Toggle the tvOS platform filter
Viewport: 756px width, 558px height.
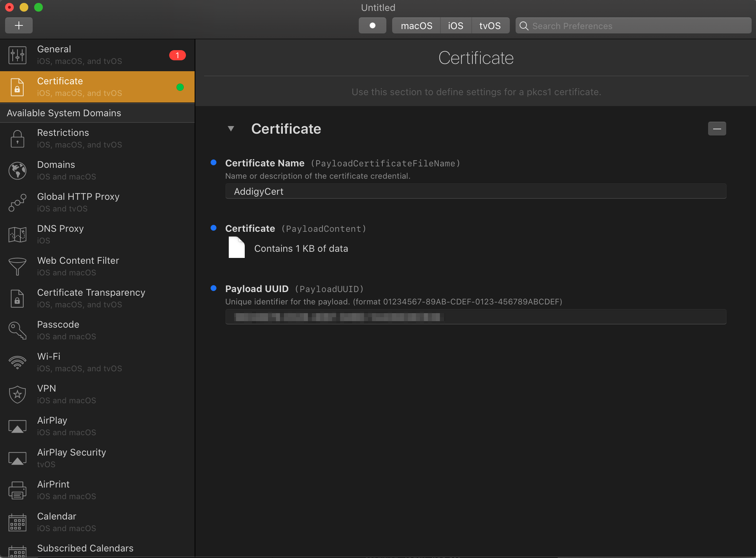490,25
